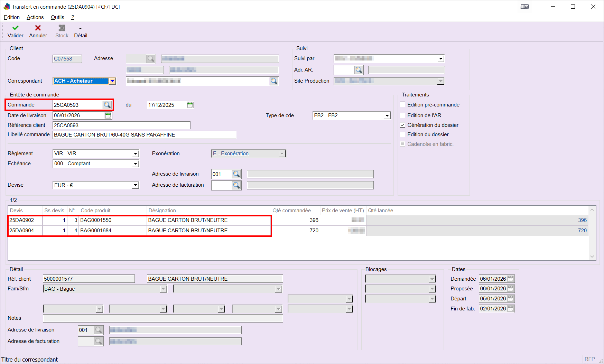Click the Commande field magnifier search icon
The height and width of the screenshot is (364, 604).
(107, 105)
